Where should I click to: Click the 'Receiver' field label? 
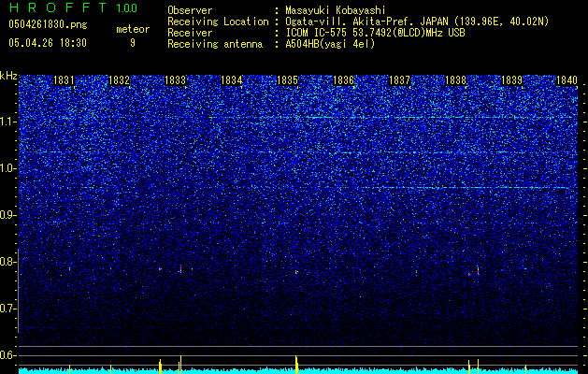click(x=190, y=33)
